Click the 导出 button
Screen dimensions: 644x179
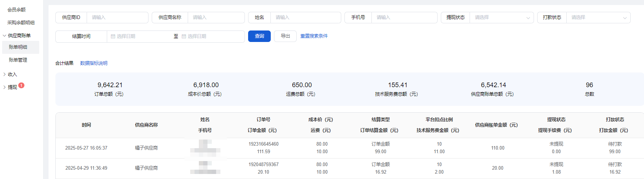(x=285, y=36)
